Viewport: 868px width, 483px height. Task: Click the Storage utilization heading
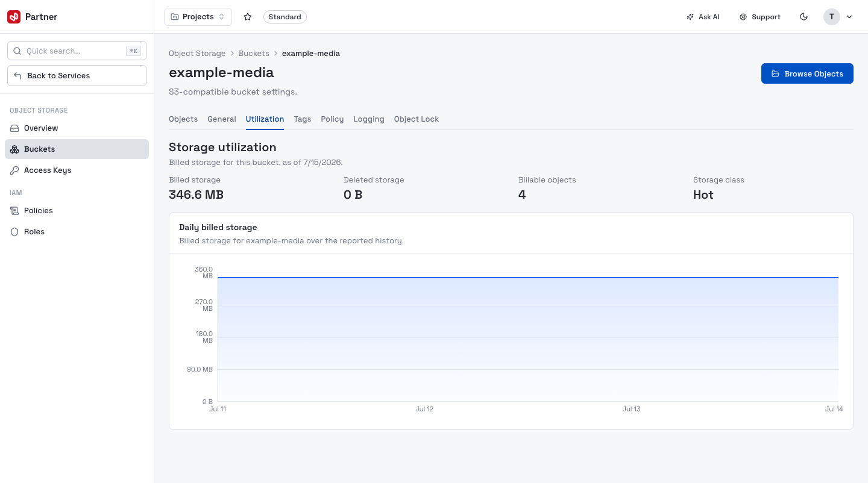click(222, 147)
